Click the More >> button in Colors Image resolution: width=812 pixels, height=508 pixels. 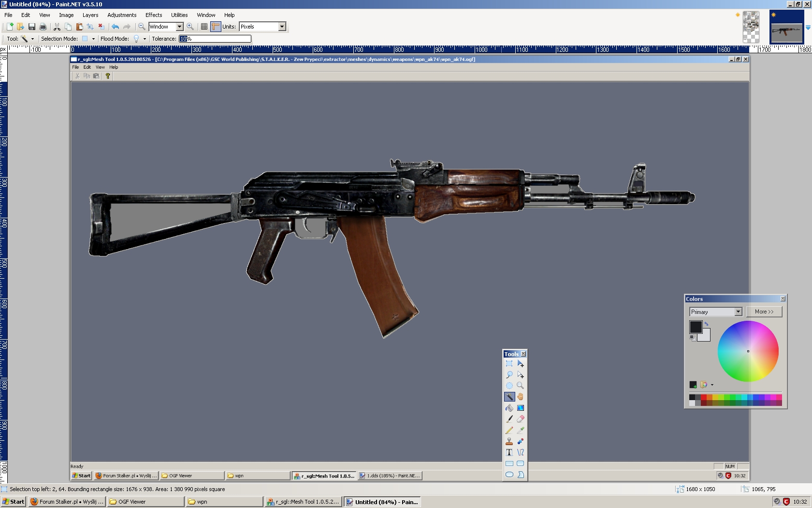764,312
